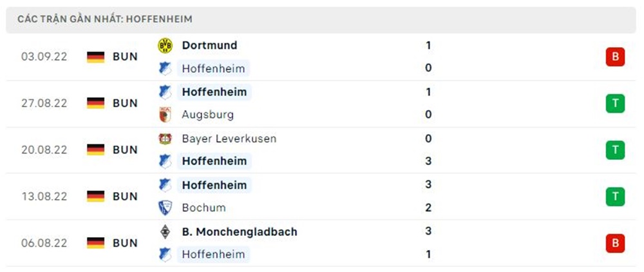Click the German flag on 27.08.22 row
This screenshot has height=272, width=644.
coord(95,103)
